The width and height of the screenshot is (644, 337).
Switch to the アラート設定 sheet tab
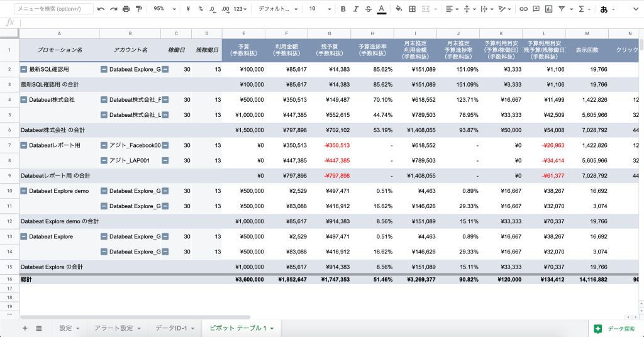coord(118,328)
